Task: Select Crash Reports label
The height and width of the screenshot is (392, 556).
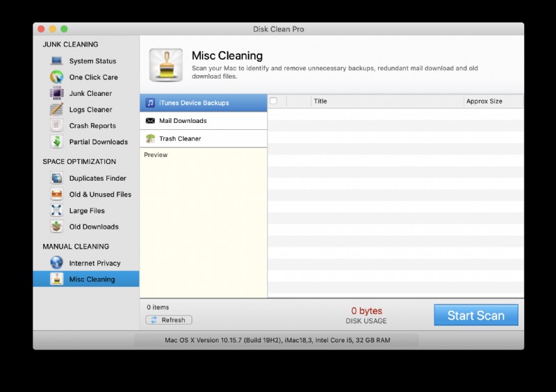Action: [92, 126]
